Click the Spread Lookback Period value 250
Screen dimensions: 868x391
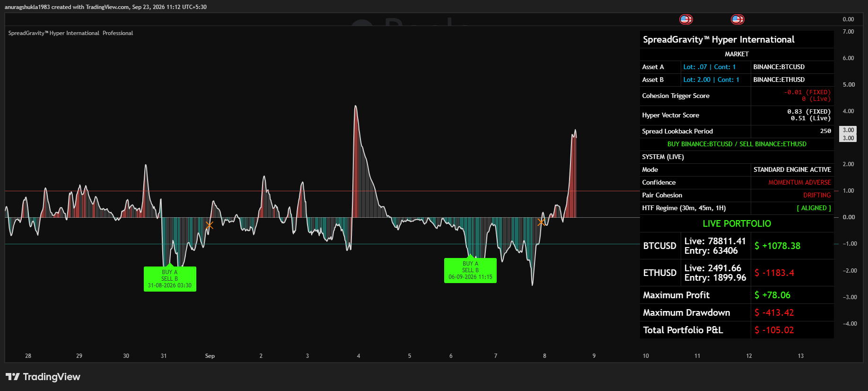825,131
